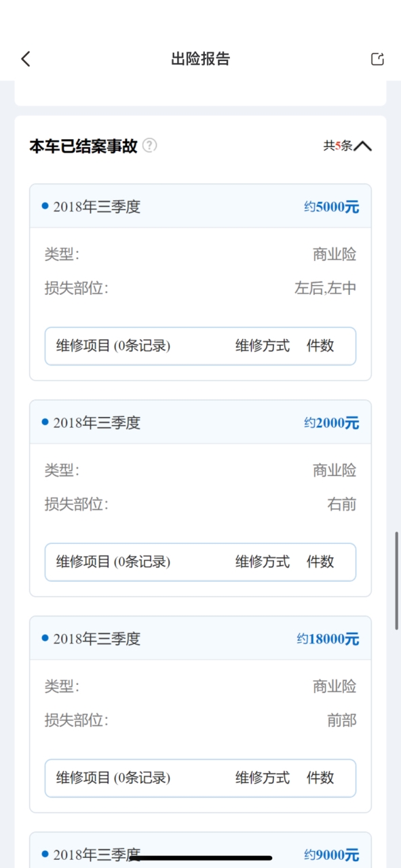Viewport: 401px width, 868px height.
Task: Tap 右前 damage location value
Action: 341,504
